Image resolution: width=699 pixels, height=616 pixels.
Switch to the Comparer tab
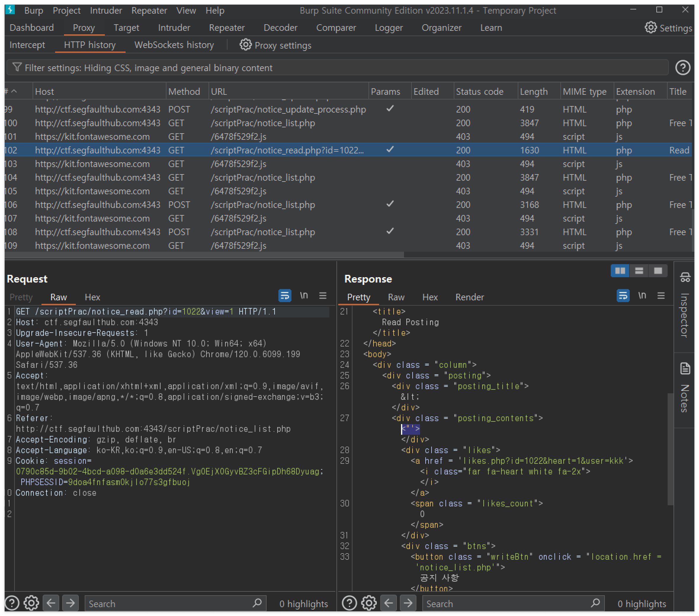click(336, 28)
